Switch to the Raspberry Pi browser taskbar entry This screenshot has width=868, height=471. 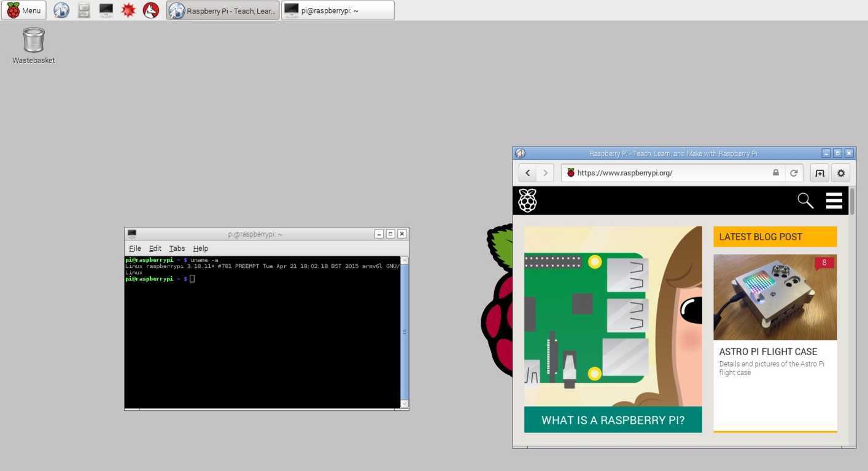(223, 10)
